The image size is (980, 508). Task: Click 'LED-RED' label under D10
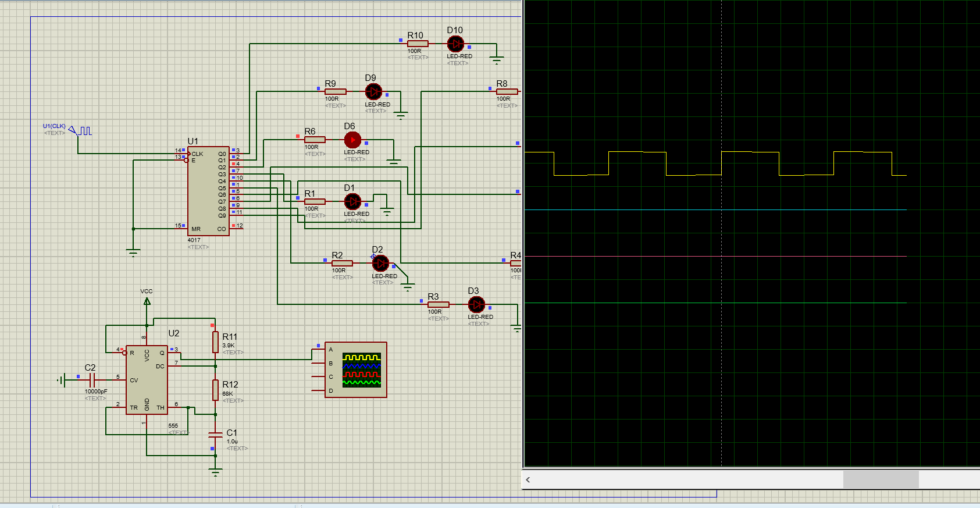pyautogui.click(x=459, y=56)
